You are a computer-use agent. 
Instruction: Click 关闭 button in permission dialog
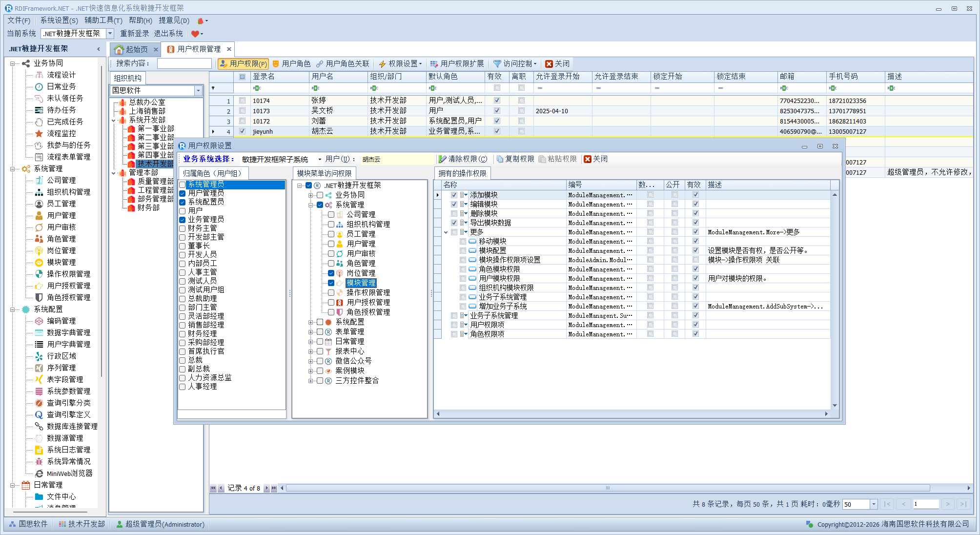pos(595,159)
